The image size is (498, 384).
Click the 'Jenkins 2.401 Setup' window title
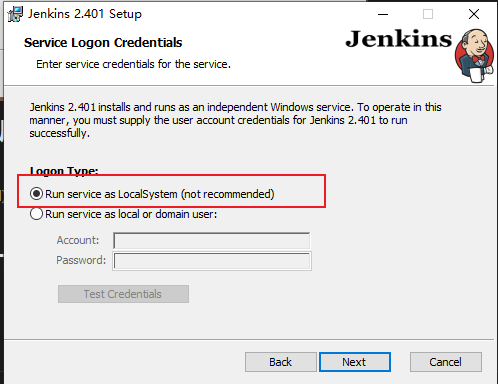(85, 14)
